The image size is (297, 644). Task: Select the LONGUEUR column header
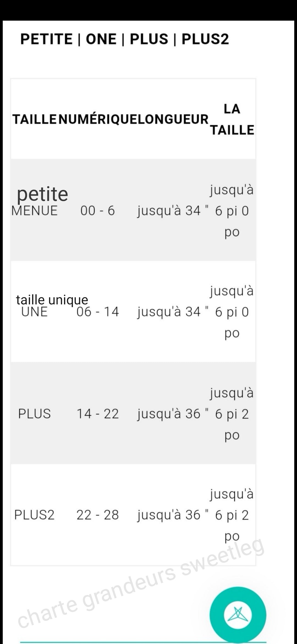[x=173, y=119]
